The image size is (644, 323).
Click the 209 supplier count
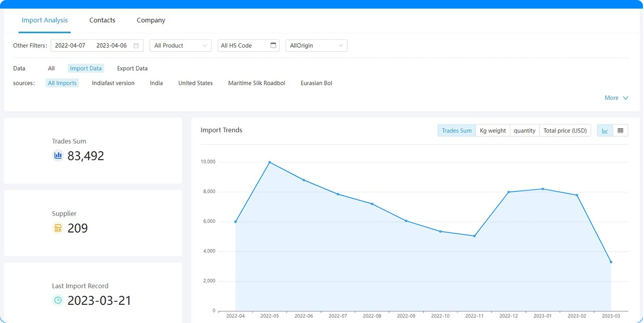[78, 228]
